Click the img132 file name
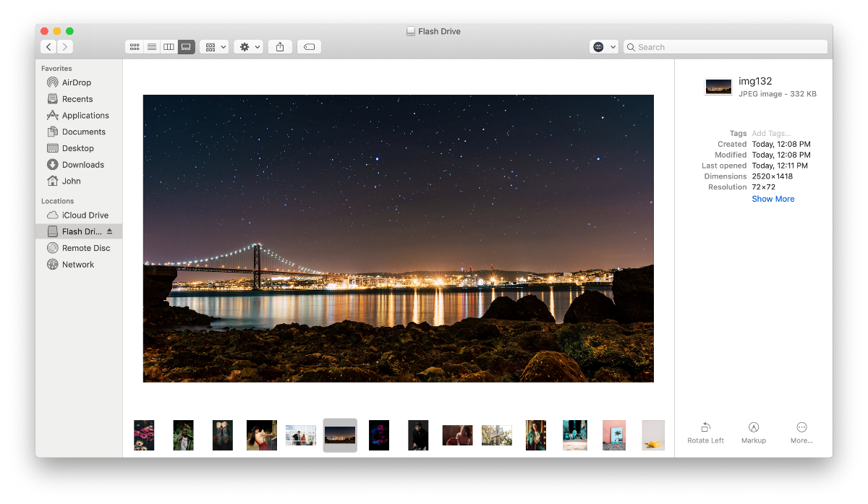Viewport: 868px width, 504px height. pos(755,81)
